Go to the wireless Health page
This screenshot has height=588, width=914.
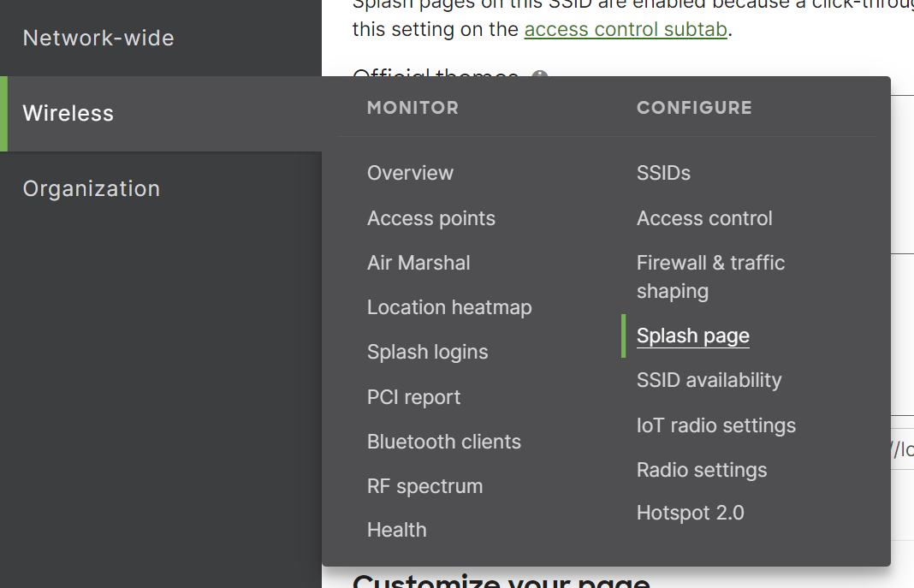(396, 530)
